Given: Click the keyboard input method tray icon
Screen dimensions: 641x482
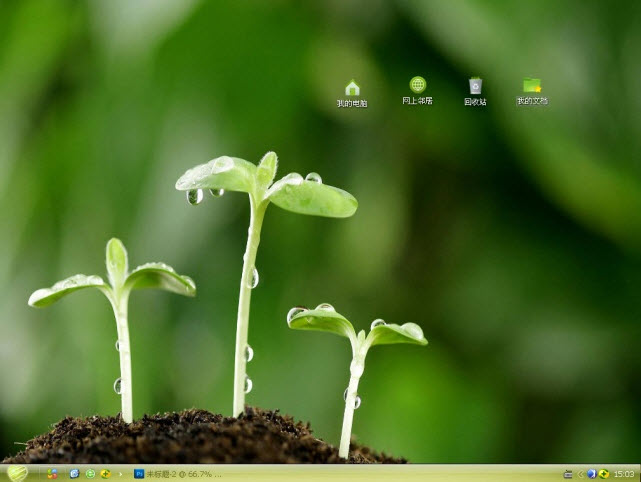Looking at the screenshot, I should click(x=568, y=474).
